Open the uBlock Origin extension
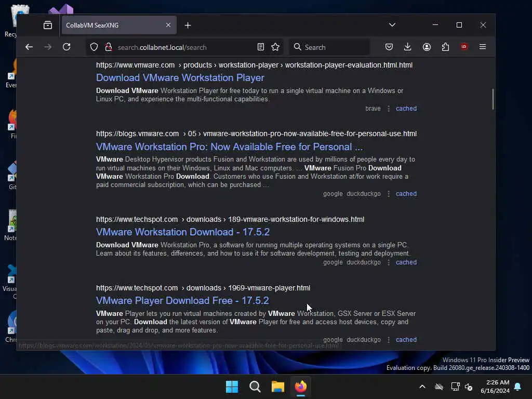Viewport: 532px width, 399px height. point(464,47)
